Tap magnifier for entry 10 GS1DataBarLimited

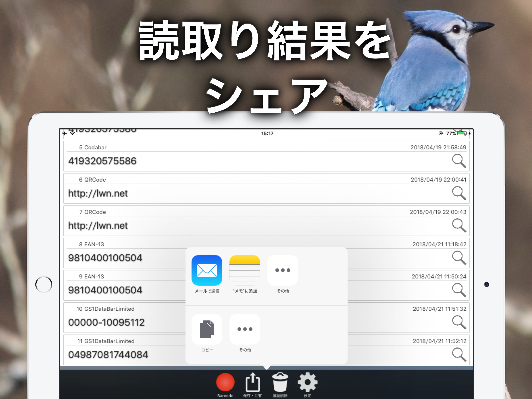point(459,322)
